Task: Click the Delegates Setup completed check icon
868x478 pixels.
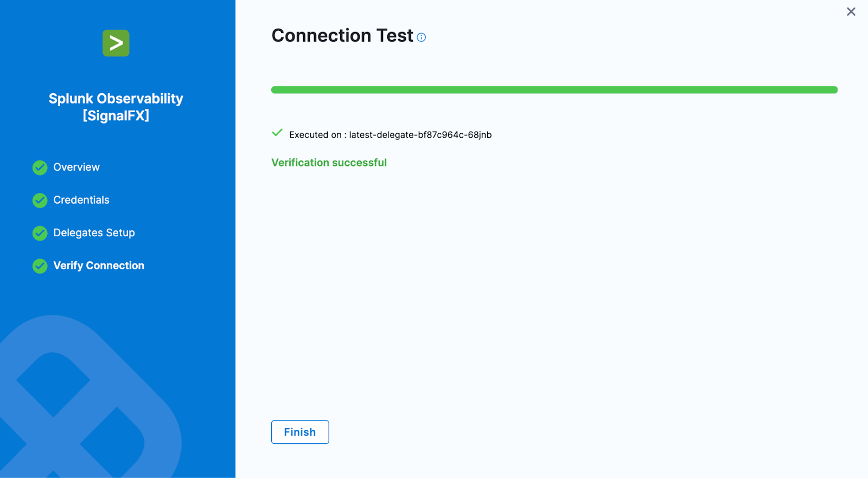Action: click(x=40, y=233)
